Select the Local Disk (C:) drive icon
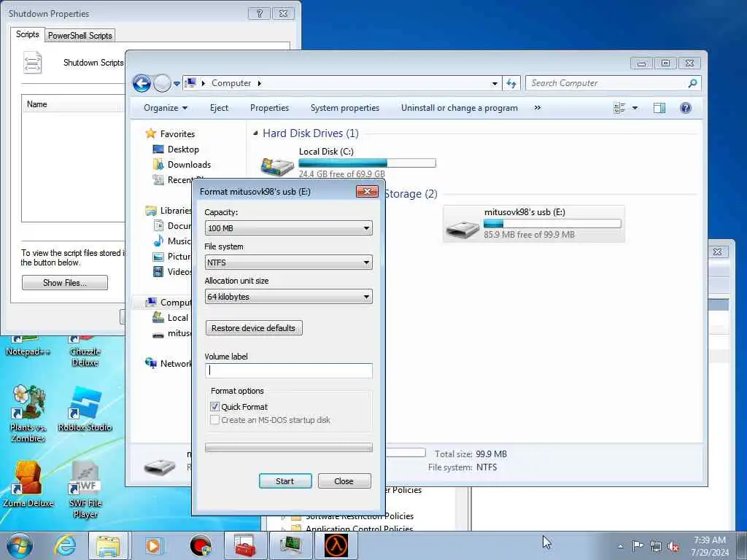 tap(276, 166)
